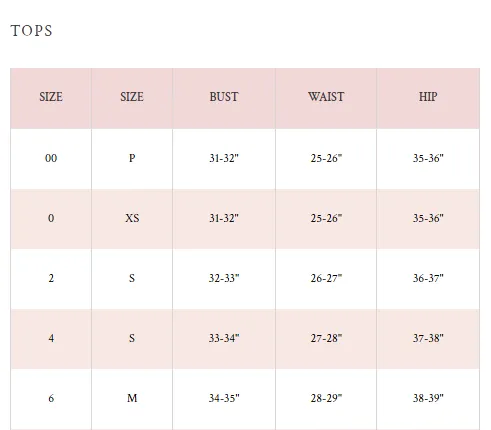
Task: Click the P size cell
Action: pyautogui.click(x=132, y=158)
